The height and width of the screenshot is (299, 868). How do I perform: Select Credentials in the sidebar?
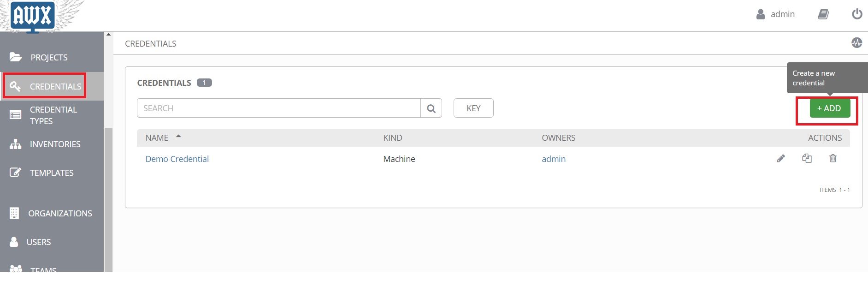[55, 86]
